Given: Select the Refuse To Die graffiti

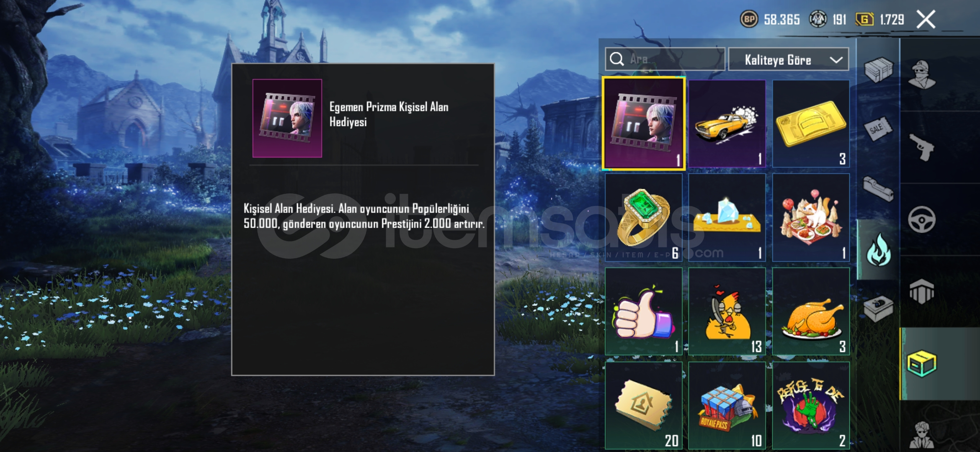Looking at the screenshot, I should click(x=811, y=406).
